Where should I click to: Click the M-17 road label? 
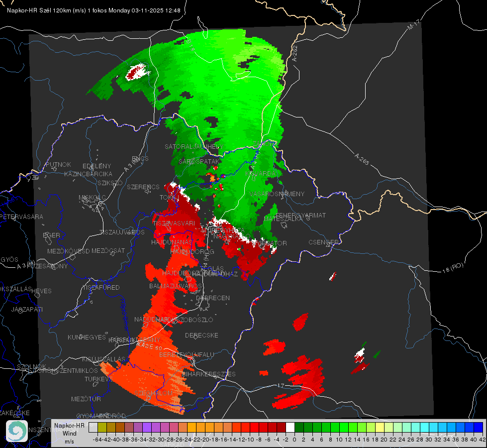(414, 24)
